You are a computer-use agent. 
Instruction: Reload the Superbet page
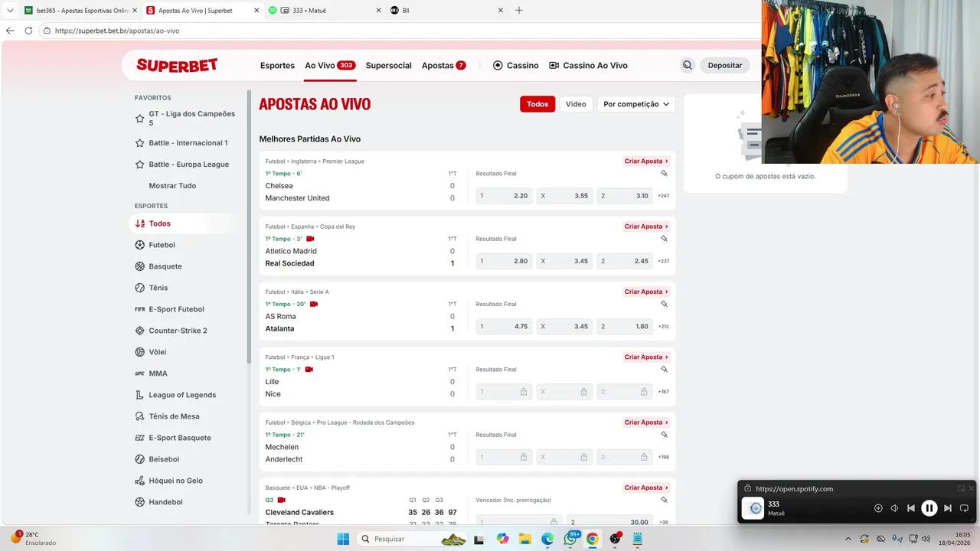[28, 31]
